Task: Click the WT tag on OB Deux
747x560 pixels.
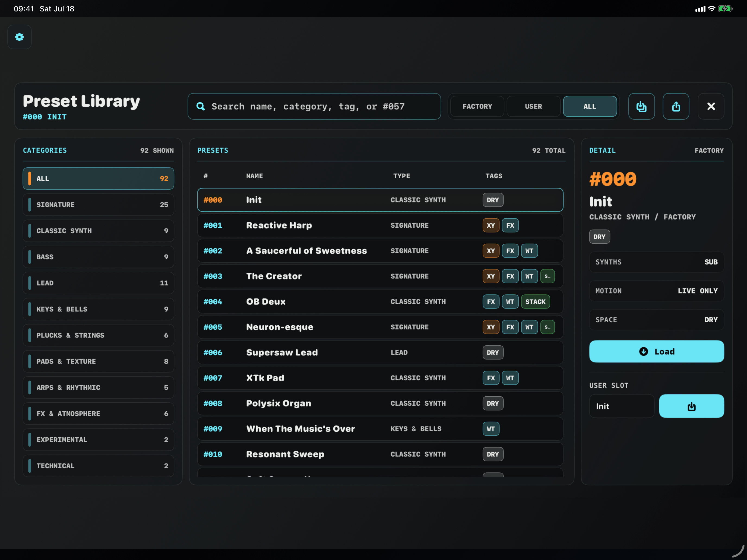Action: coord(510,301)
